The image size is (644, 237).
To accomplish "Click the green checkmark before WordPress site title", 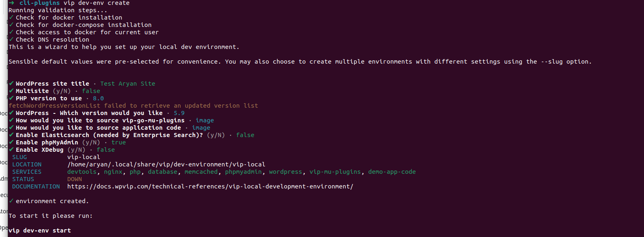I will click(x=11, y=84).
